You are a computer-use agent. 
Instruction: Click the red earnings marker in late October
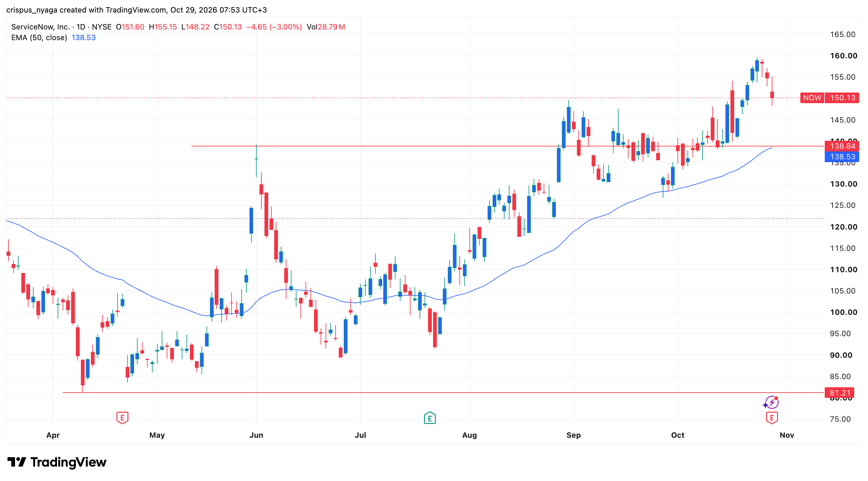coord(771,418)
